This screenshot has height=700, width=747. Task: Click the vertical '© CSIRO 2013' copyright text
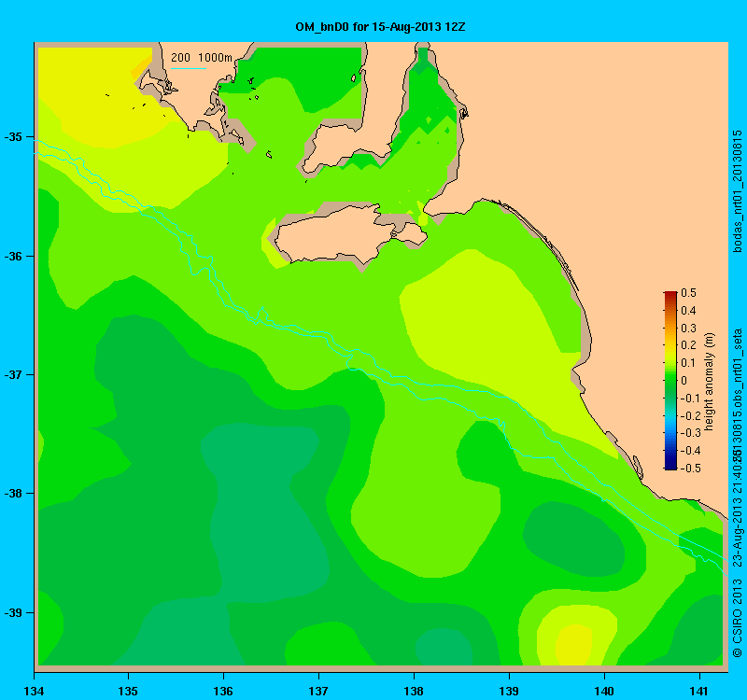(x=738, y=618)
